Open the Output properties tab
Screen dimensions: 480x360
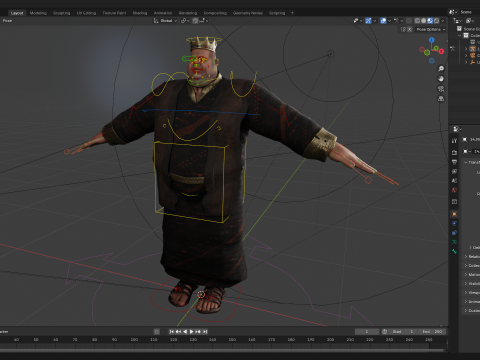pos(454,162)
